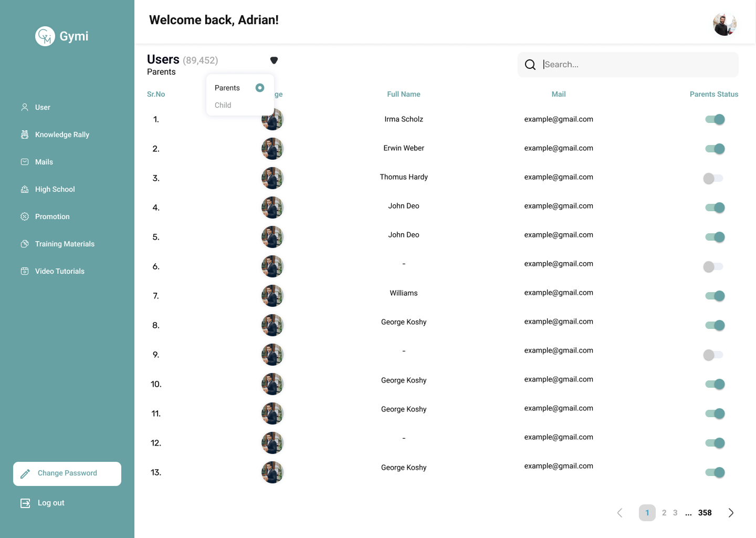Open Knowledge Rally from the sidebar
The width and height of the screenshot is (756, 538).
(x=62, y=134)
